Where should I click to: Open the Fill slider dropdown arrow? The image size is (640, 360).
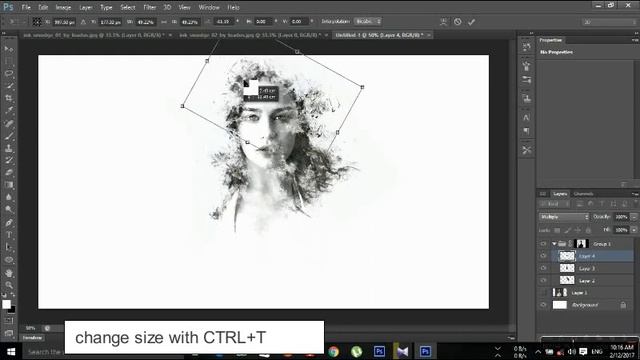[x=633, y=230]
